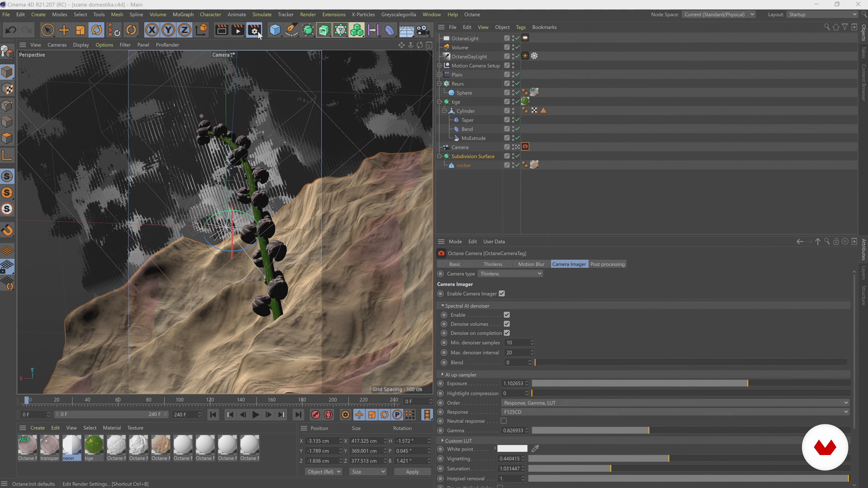The width and height of the screenshot is (868, 488).
Task: Select the Rotate tool
Action: (x=97, y=30)
